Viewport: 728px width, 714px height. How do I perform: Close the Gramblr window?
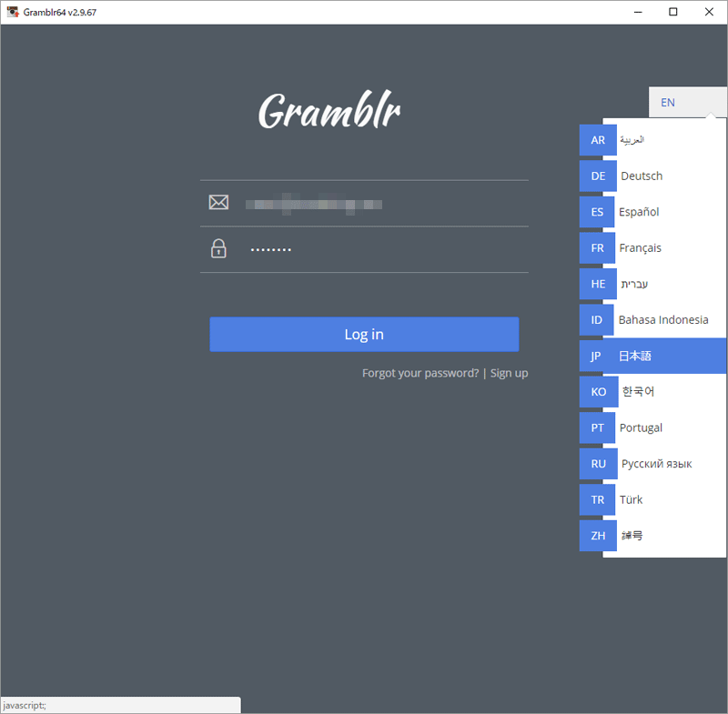point(709,12)
